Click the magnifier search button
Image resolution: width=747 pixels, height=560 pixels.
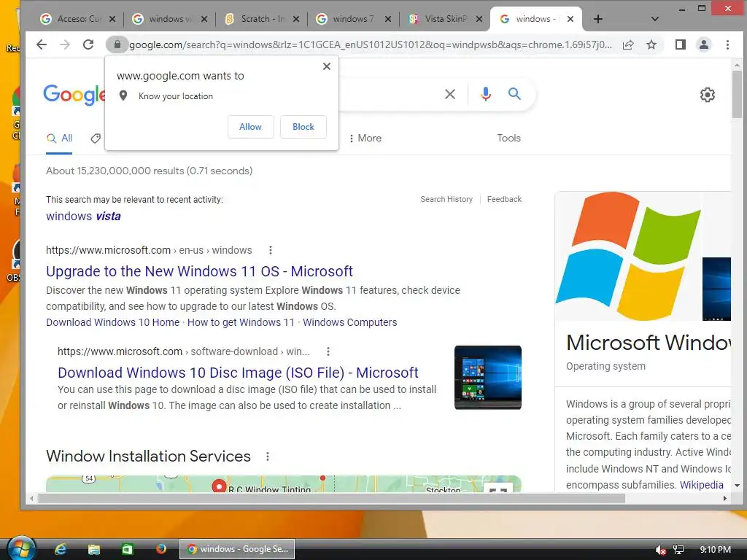(x=514, y=94)
